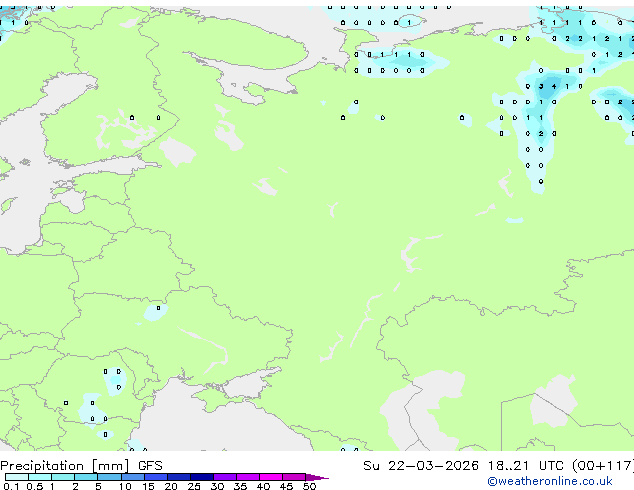Click the 1–2 mm legend color swatch
This screenshot has height=490, width=634.
63,477
